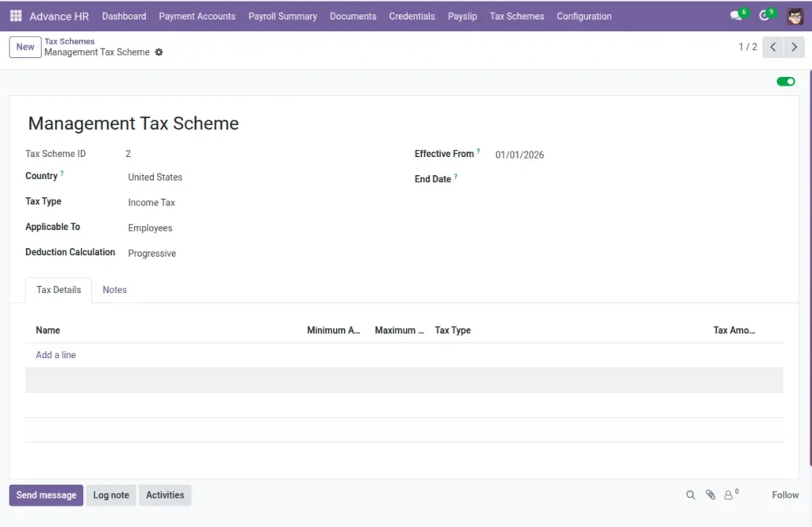Click the New button

click(x=25, y=47)
